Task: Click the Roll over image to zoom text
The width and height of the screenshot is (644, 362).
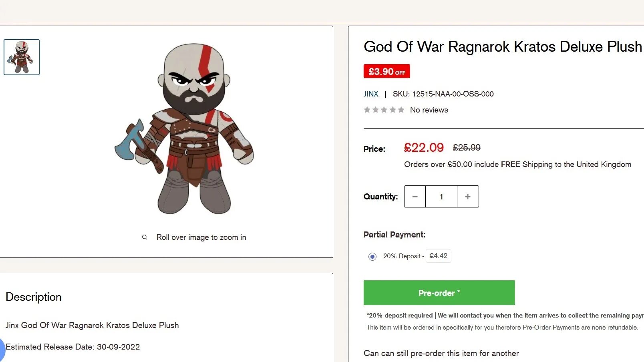Action: click(201, 237)
